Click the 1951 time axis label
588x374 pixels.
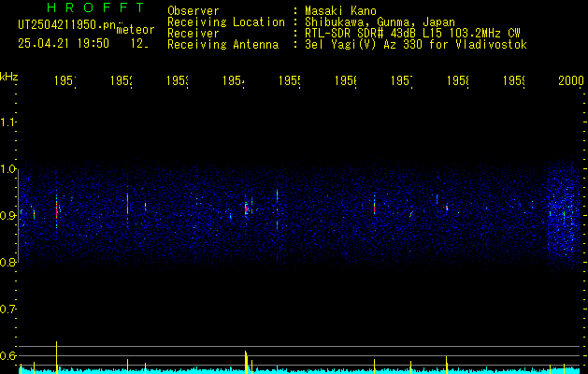(x=65, y=80)
